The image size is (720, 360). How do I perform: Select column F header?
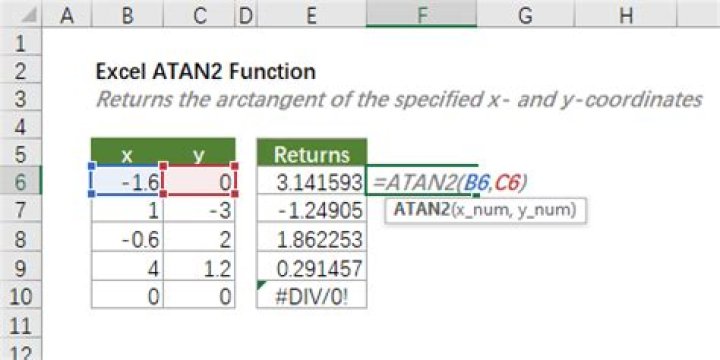tap(421, 16)
